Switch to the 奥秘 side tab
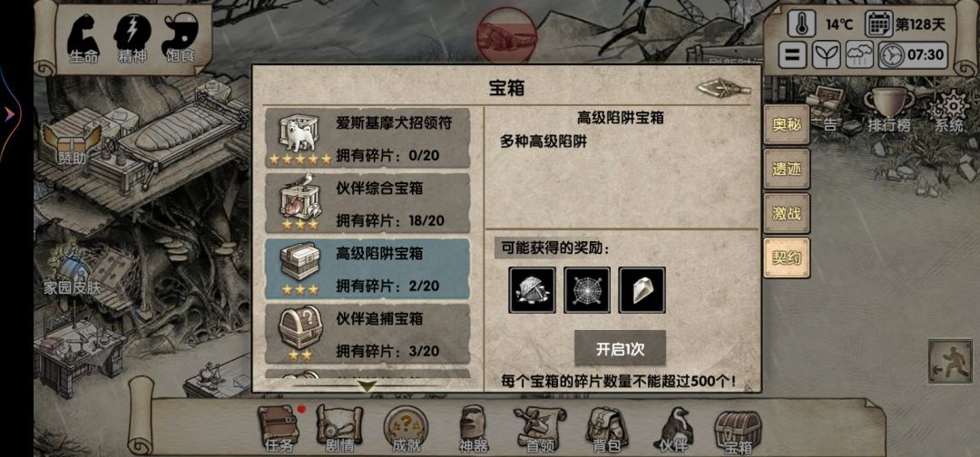The height and width of the screenshot is (457, 980). pos(786,125)
